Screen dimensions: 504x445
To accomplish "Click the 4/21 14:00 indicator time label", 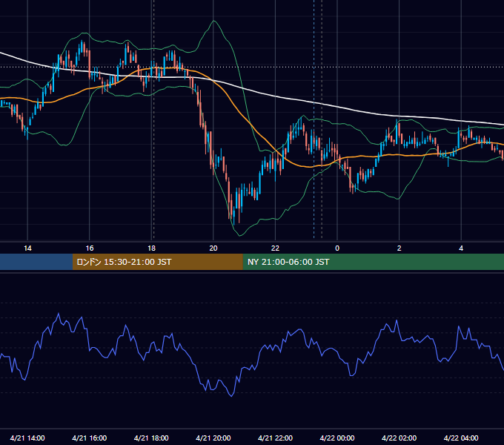I will point(27,438).
